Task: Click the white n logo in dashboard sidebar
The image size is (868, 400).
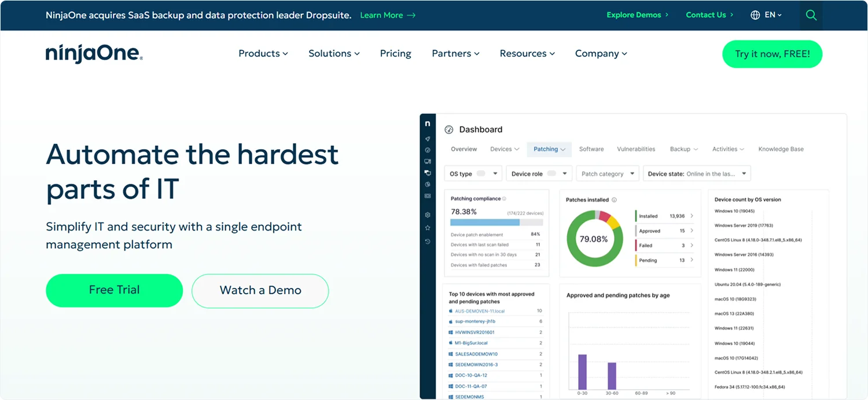Action: pyautogui.click(x=428, y=124)
